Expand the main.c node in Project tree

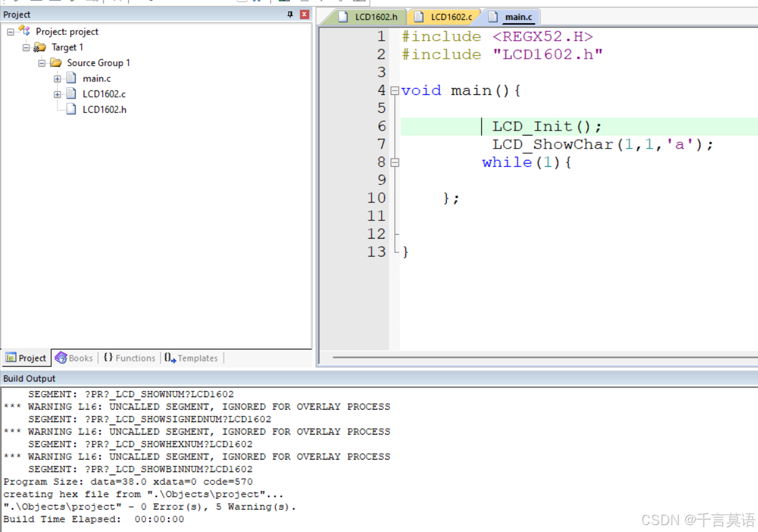(x=57, y=79)
